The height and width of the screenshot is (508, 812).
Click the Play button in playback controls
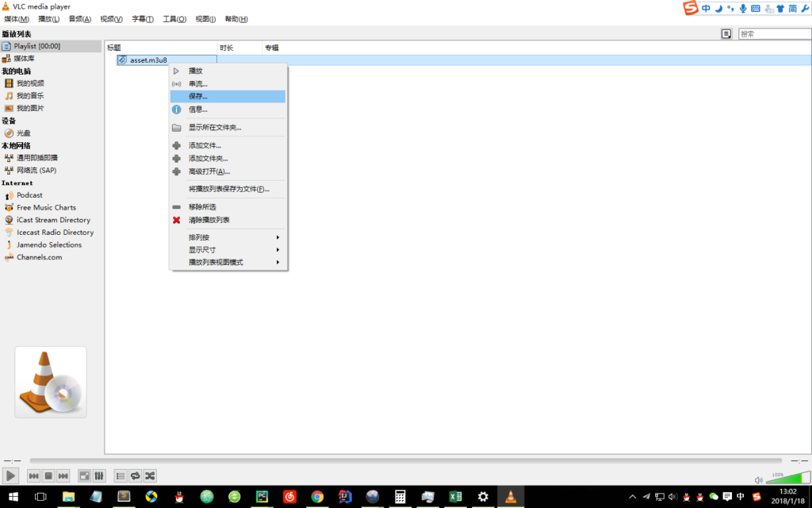pos(11,475)
